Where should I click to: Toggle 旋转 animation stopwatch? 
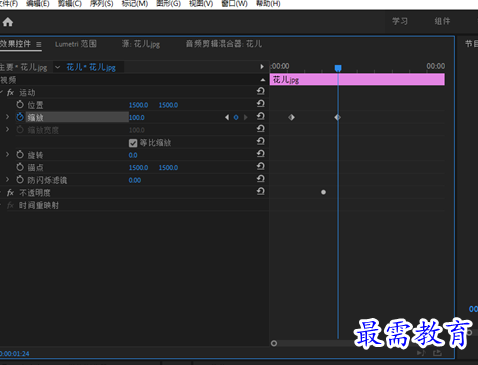pos(20,155)
